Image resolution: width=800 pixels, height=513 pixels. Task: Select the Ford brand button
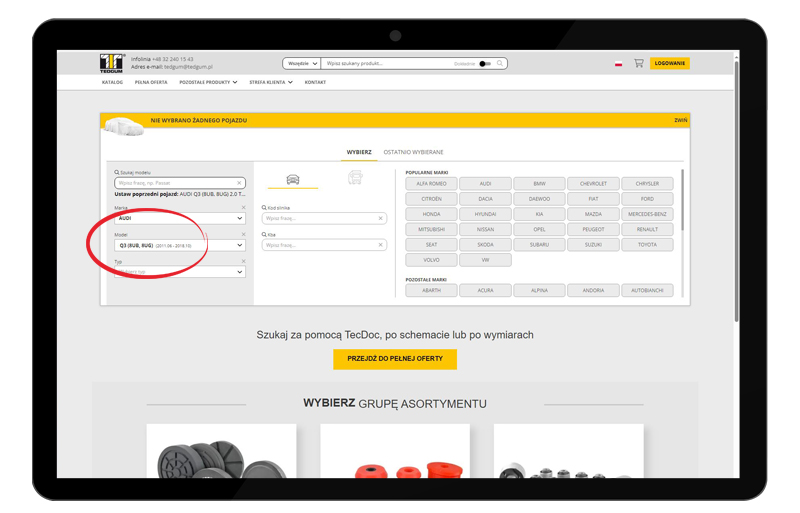[647, 199]
